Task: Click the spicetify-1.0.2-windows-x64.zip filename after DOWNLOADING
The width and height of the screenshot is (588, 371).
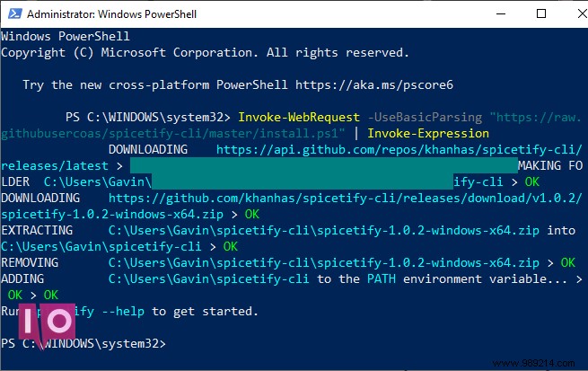Action: (112, 214)
